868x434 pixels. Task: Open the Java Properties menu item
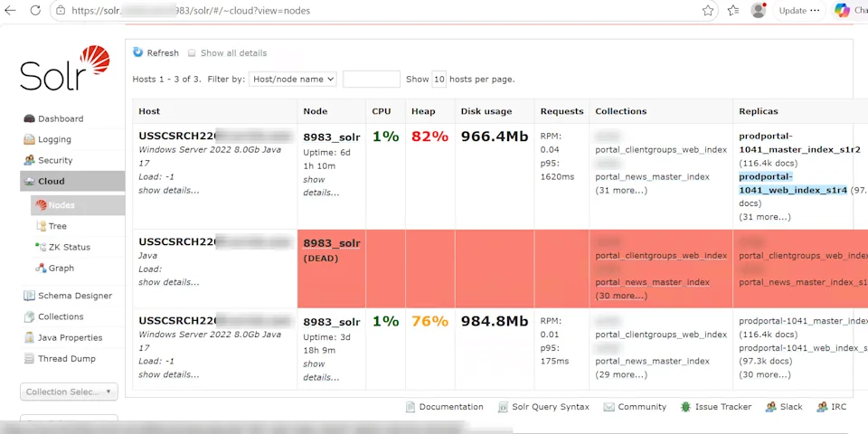click(x=71, y=337)
